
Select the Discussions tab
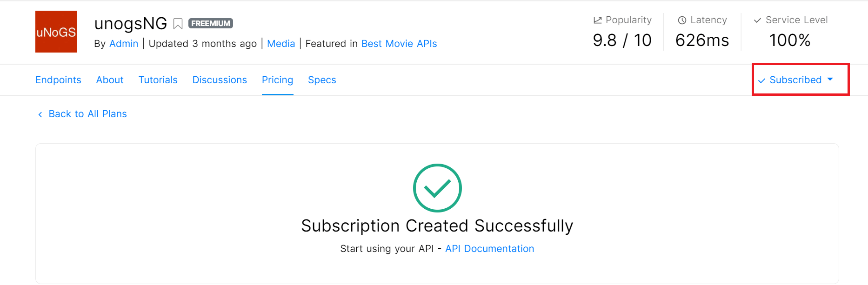tap(220, 80)
